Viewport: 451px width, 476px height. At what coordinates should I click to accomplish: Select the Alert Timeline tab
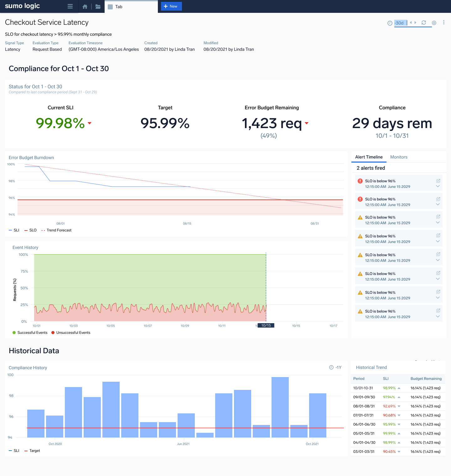click(x=369, y=157)
